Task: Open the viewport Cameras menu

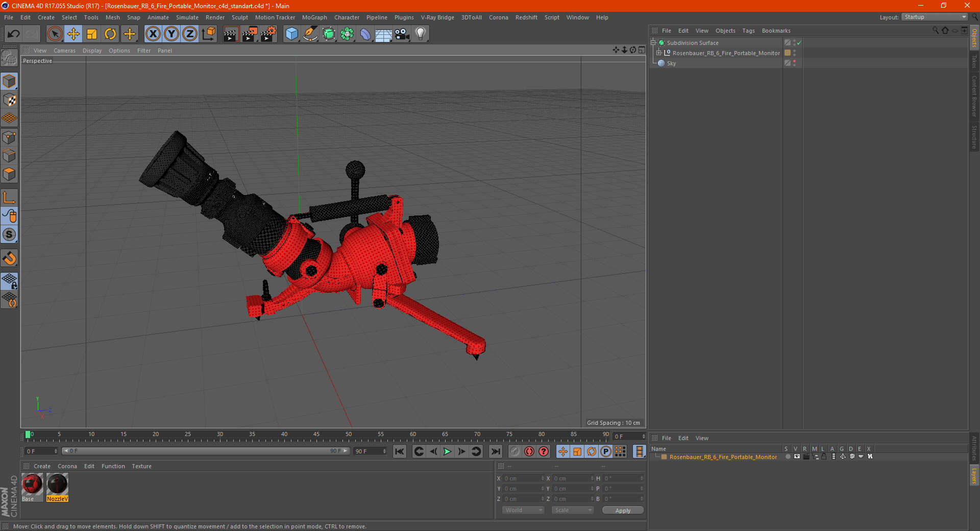Action: point(64,51)
